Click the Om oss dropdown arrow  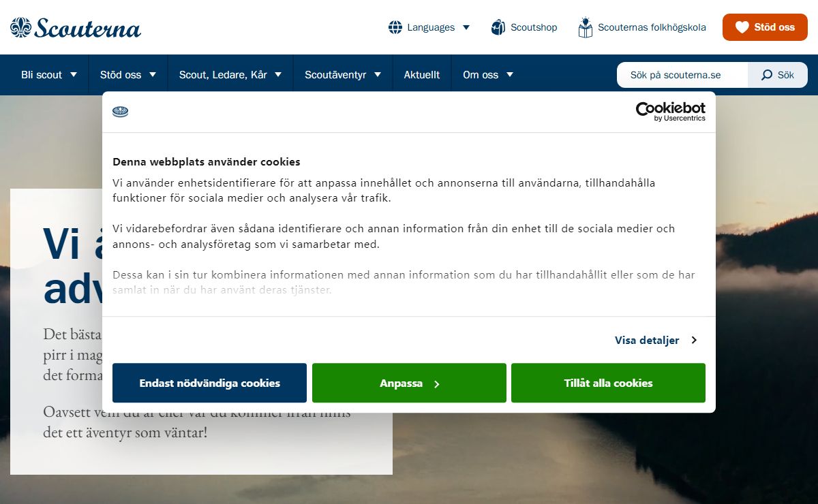pos(510,75)
